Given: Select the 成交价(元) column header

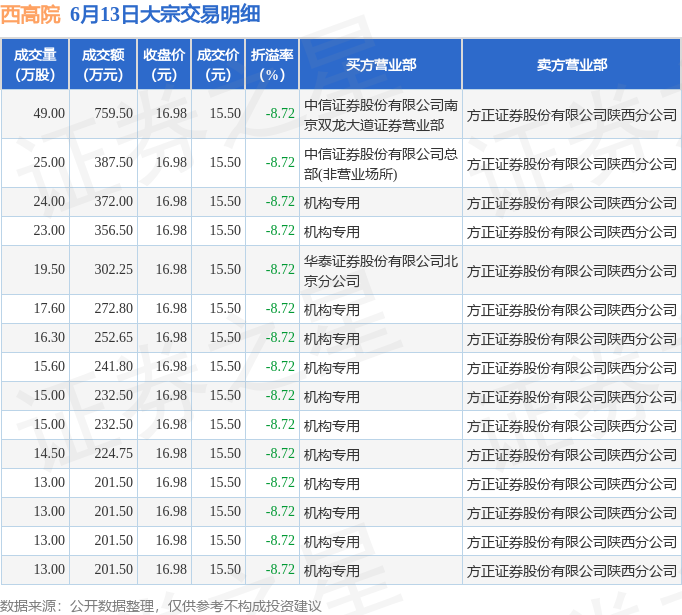Looking at the screenshot, I should click(x=218, y=65).
